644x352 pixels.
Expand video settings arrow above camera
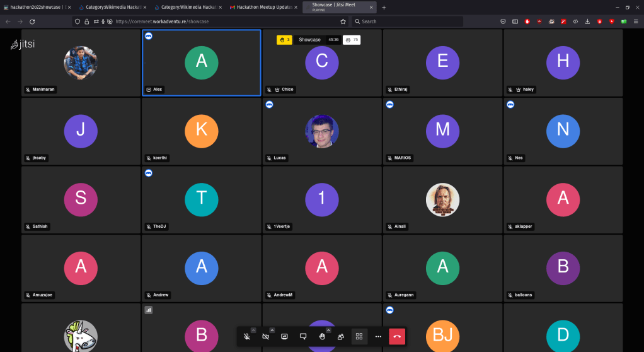point(272,330)
